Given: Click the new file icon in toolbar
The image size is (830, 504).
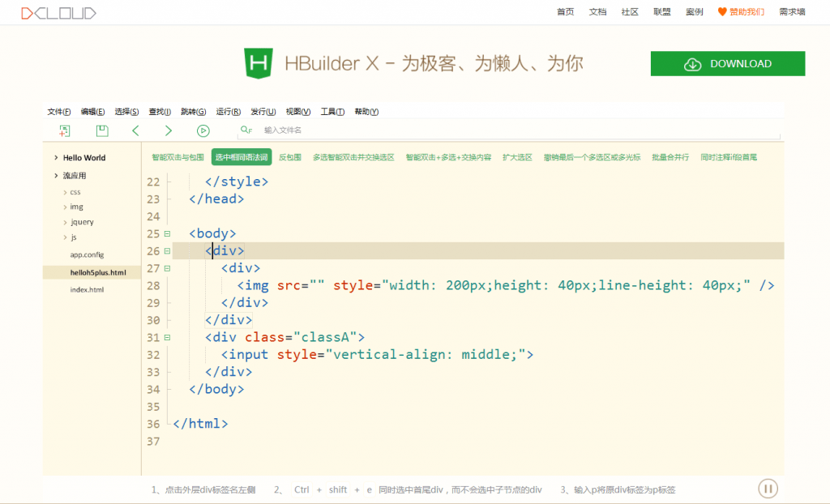Looking at the screenshot, I should (65, 130).
